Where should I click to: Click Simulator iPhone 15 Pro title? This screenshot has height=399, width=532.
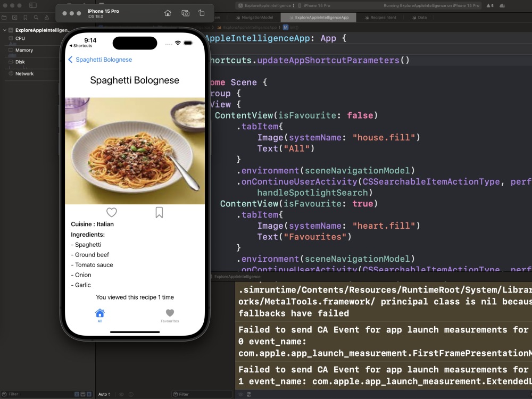(x=103, y=11)
